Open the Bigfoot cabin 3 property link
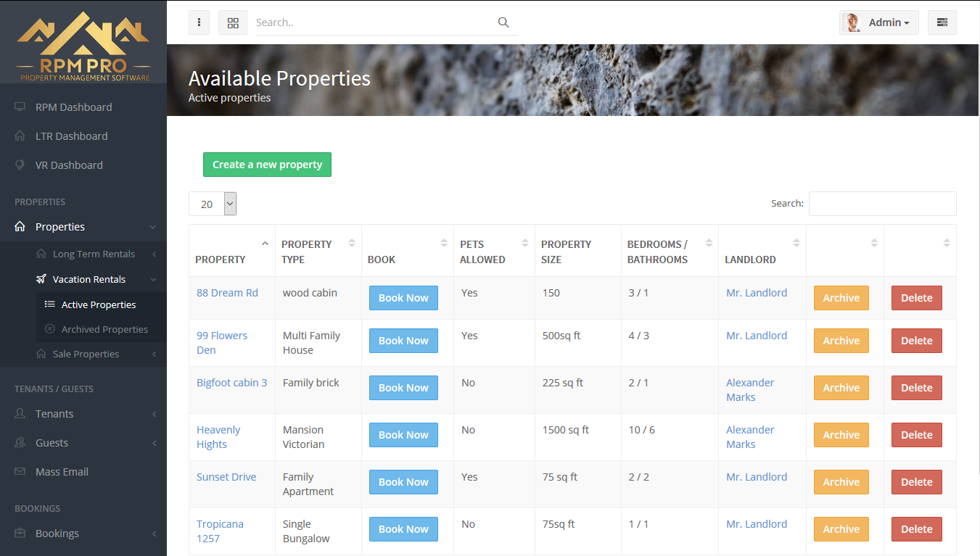This screenshot has width=980, height=556. pos(231,383)
